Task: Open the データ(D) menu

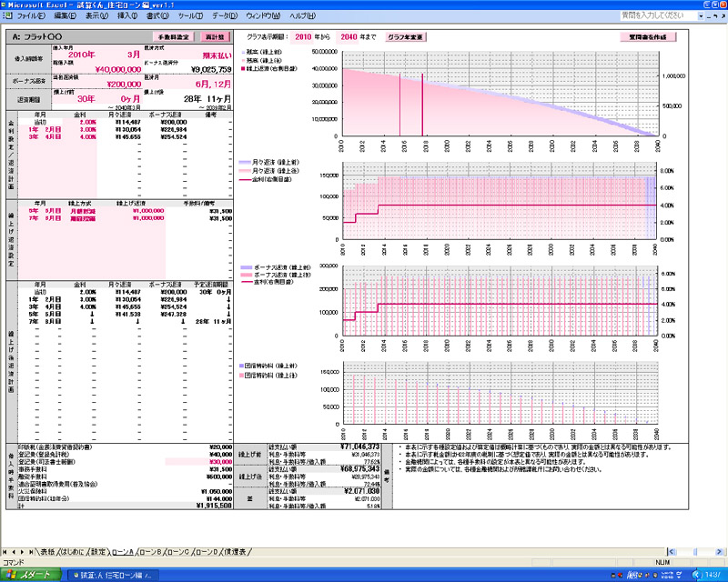Action: coord(225,15)
